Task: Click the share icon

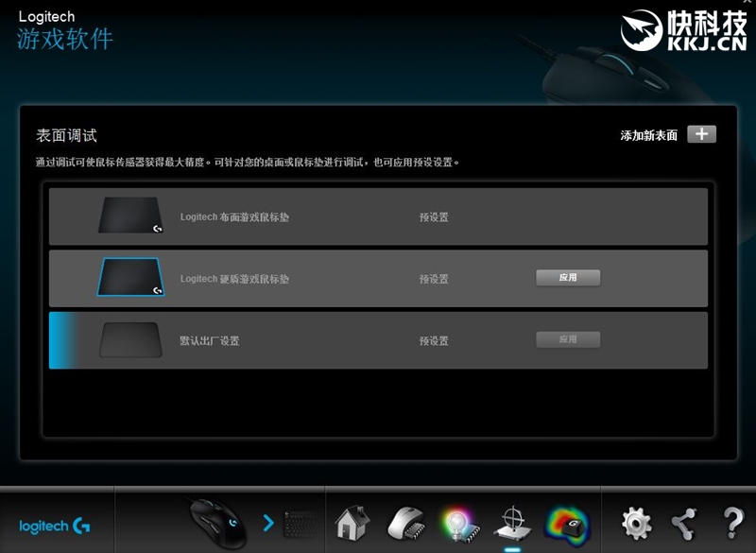Action: 683,522
